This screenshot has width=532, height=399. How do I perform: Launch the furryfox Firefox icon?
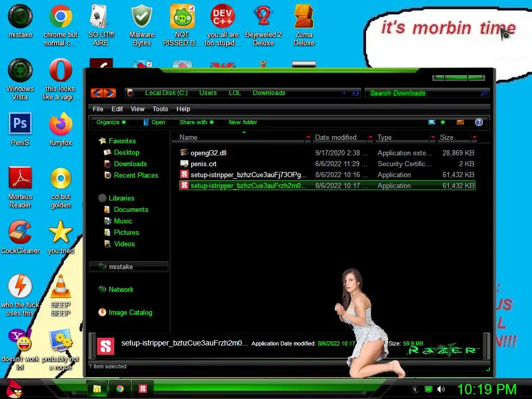[61, 129]
